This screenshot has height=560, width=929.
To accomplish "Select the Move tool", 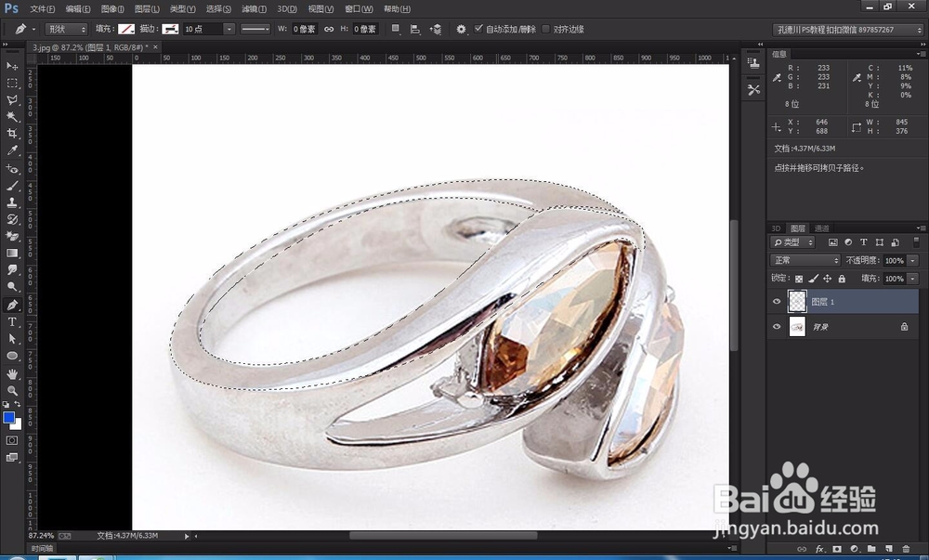I will [x=12, y=66].
